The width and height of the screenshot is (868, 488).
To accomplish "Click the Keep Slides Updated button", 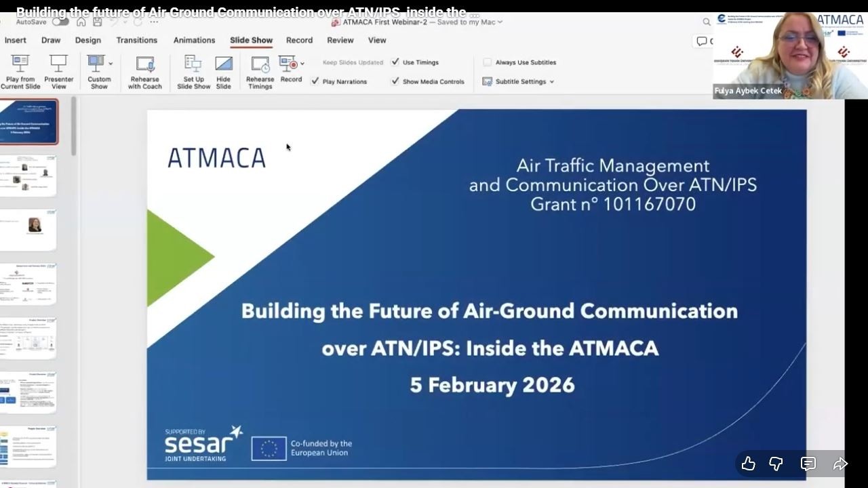I will coord(353,62).
